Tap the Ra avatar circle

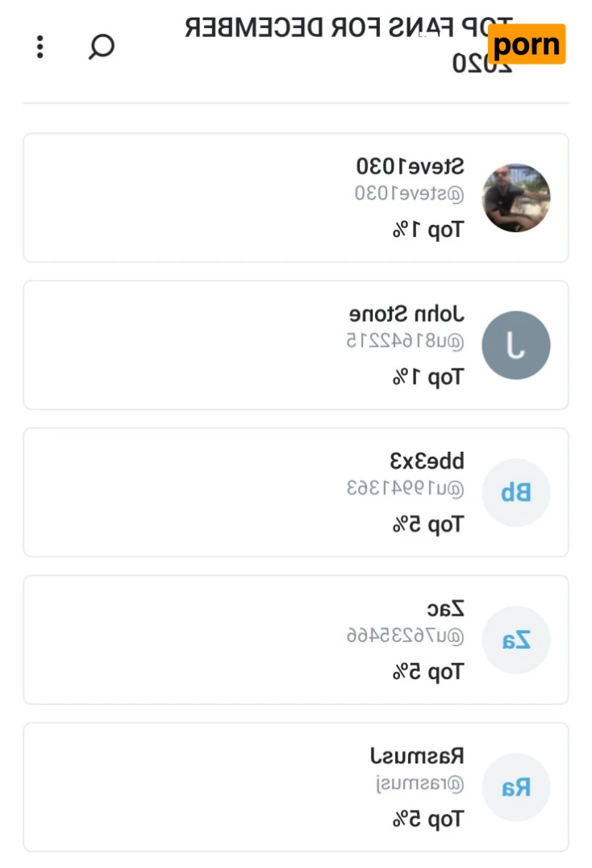click(516, 787)
